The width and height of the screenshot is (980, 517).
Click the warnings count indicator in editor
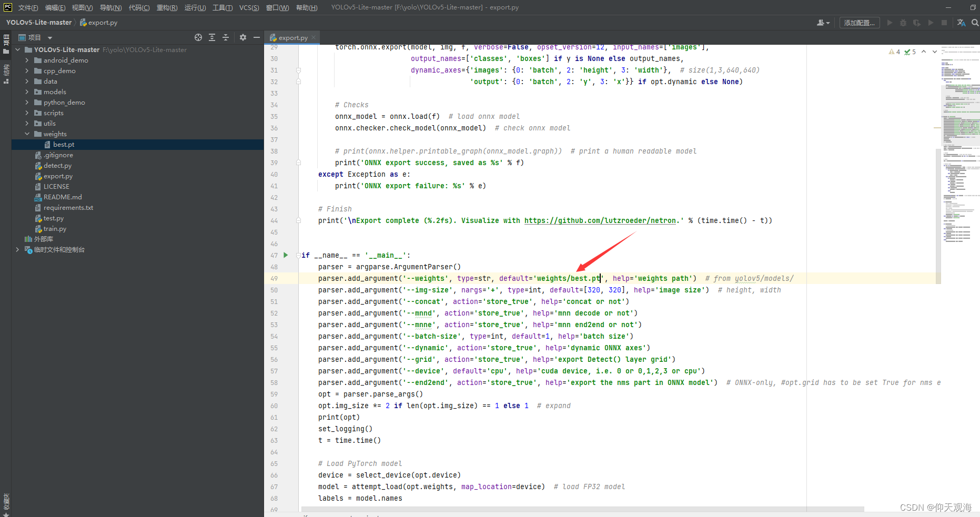[x=894, y=52]
